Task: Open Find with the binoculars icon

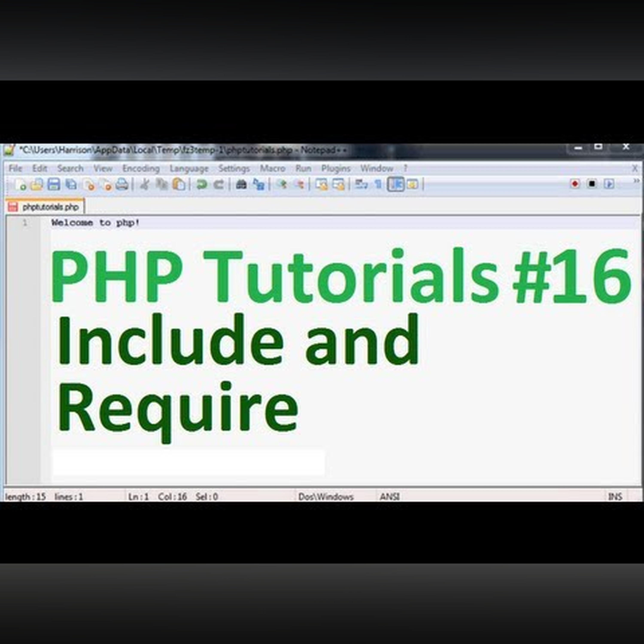Action: (241, 184)
